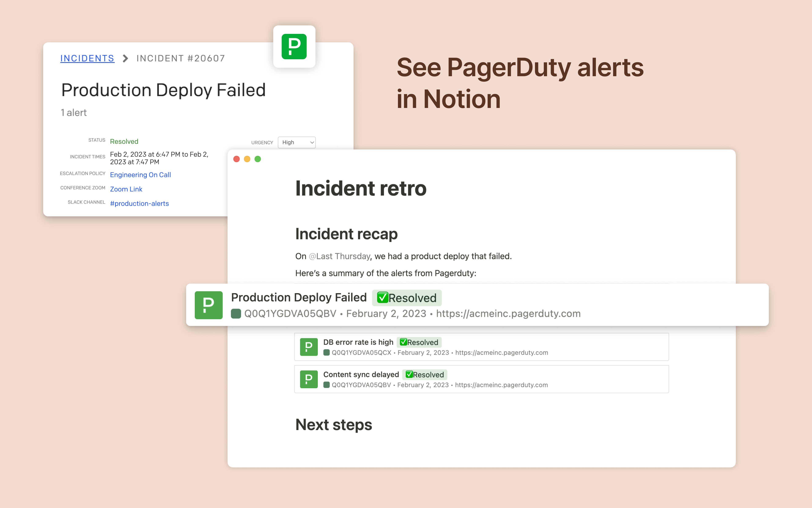
Task: Click the @Last Thursday date mention
Action: coord(339,256)
